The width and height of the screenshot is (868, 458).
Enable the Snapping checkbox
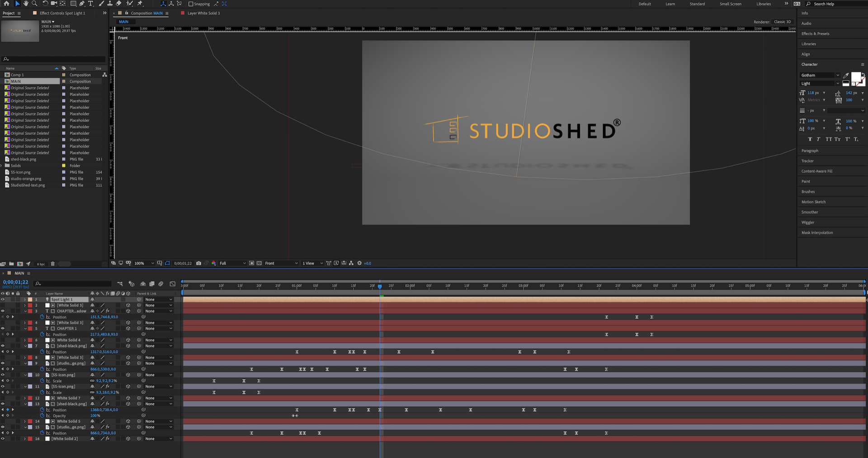coord(190,4)
